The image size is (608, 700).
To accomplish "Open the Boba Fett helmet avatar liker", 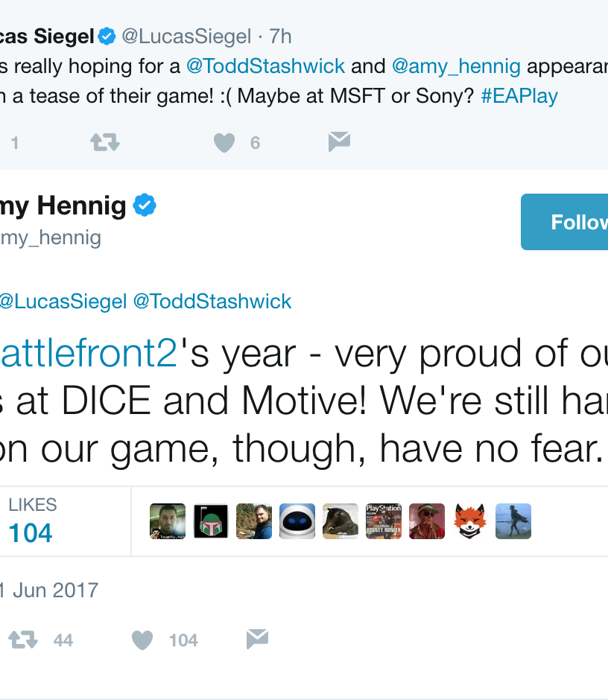I will click(211, 521).
